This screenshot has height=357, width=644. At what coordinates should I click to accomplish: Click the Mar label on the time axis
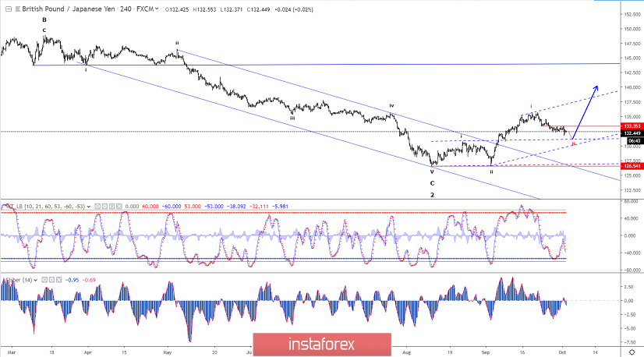click(x=12, y=352)
